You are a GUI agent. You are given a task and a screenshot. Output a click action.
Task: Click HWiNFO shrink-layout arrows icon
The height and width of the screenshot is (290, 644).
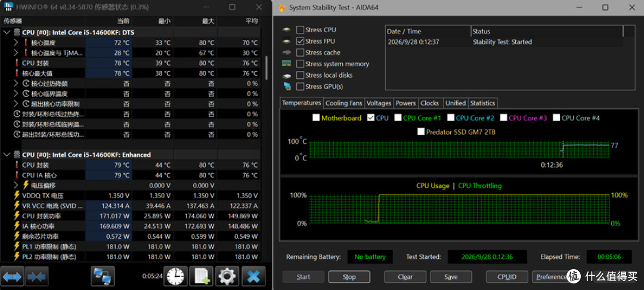click(x=37, y=276)
